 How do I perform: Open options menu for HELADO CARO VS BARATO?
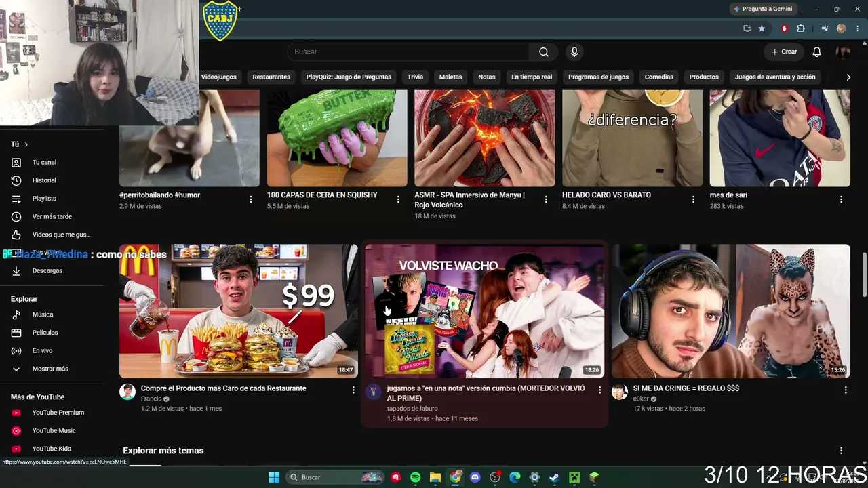coord(693,199)
